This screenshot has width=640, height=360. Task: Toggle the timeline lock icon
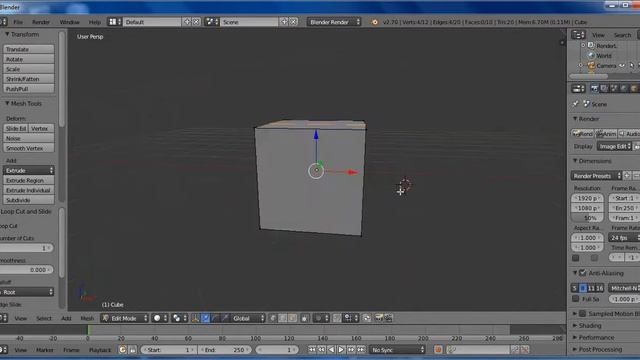click(132, 350)
